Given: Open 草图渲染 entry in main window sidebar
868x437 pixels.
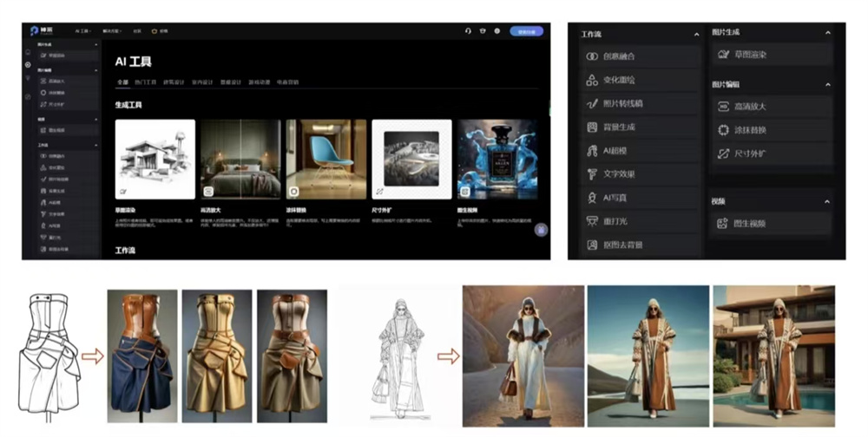Looking at the screenshot, I should coord(68,55).
